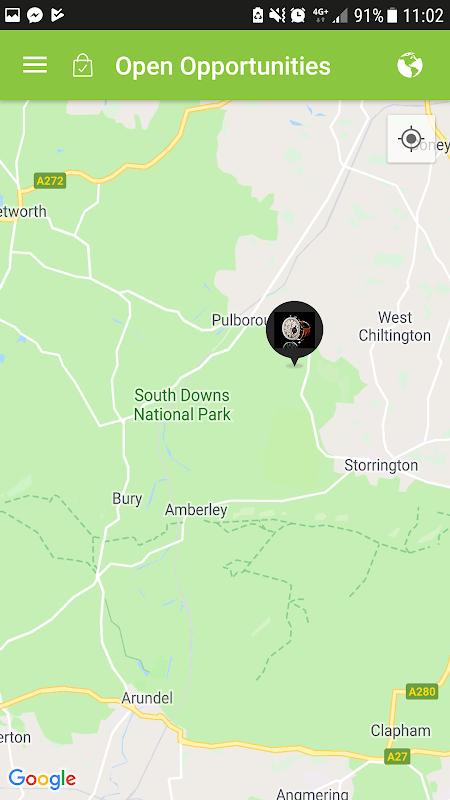Viewport: 450px width, 800px height.
Task: Tap the Arundel town label
Action: [x=147, y=698]
